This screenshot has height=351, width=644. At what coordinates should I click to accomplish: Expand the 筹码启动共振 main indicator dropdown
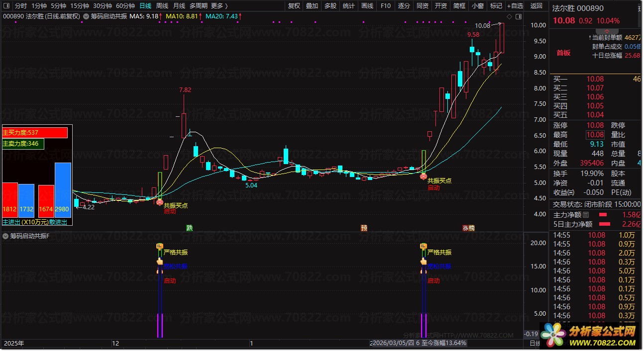87,16
